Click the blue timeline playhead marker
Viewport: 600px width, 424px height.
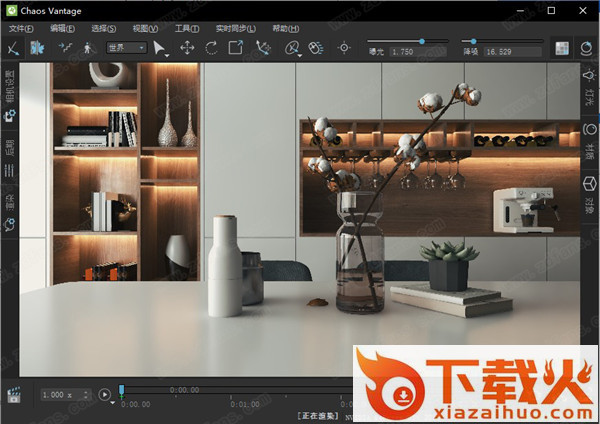point(121,391)
